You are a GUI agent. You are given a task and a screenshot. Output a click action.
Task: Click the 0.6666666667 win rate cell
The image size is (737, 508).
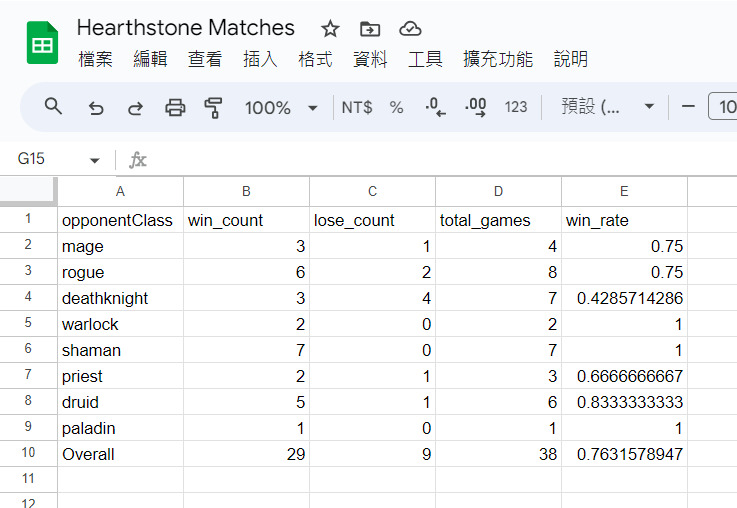click(624, 375)
